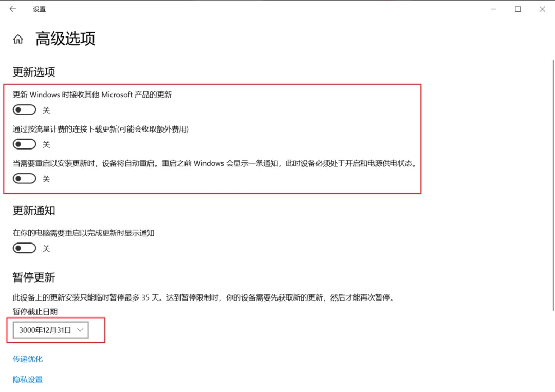Click the 暂停更新 section heading

coord(34,277)
